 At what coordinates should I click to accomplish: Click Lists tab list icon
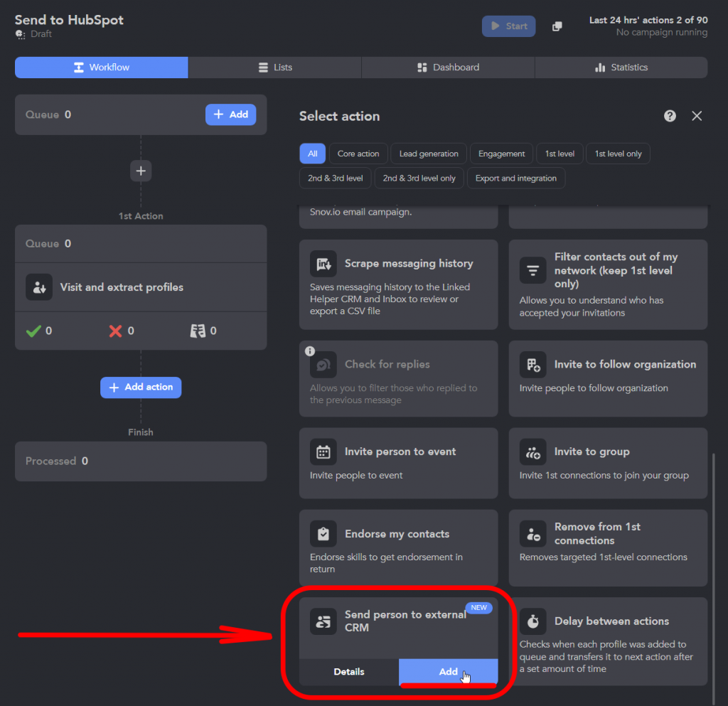263,68
